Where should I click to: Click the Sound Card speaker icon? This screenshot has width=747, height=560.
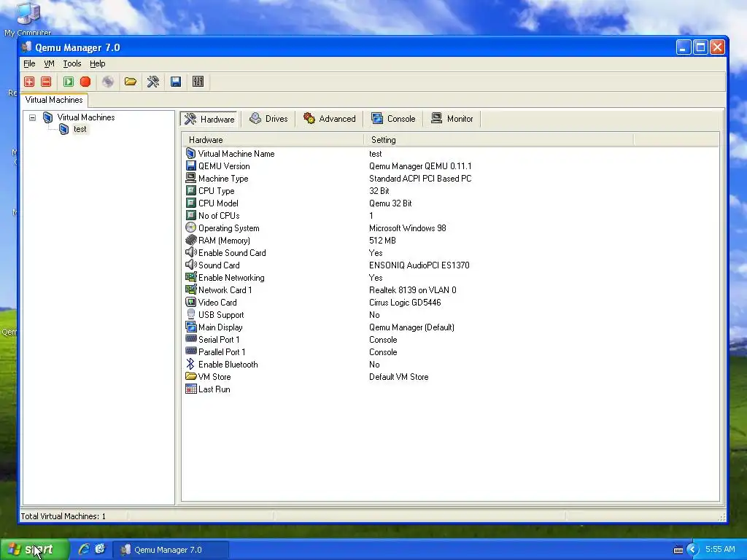coord(190,265)
